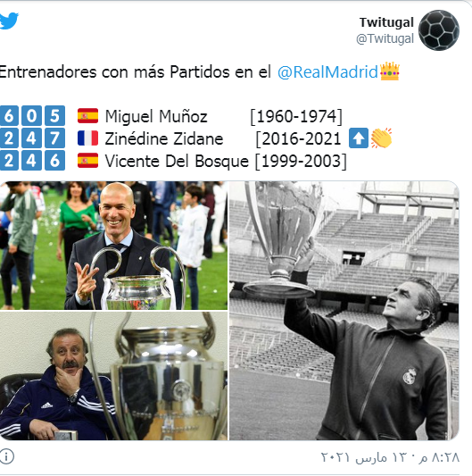472x476 pixels.
Task: Open the Twitugal soccer ball avatar
Action: (439, 30)
